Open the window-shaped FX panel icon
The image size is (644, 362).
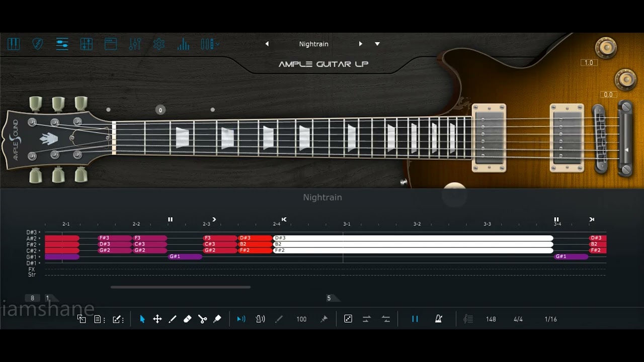(x=111, y=44)
